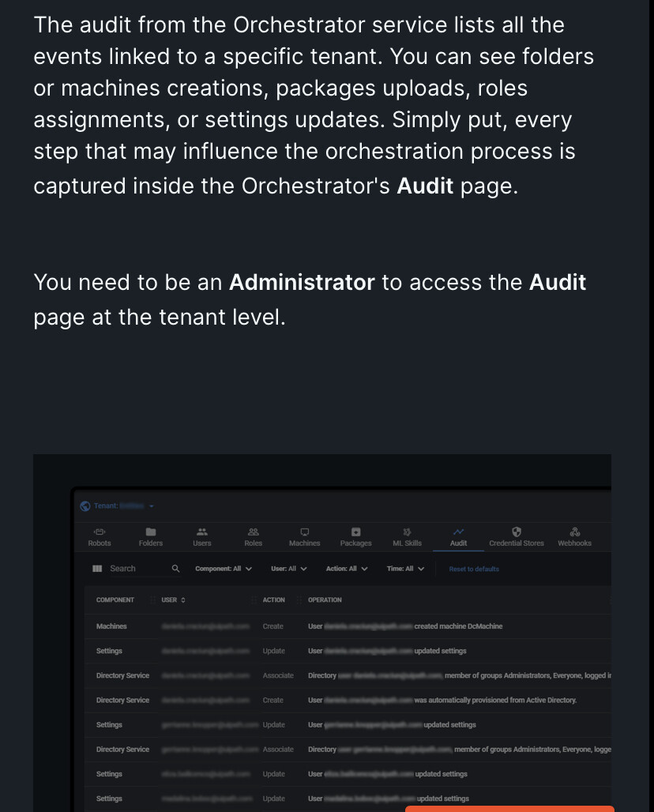The image size is (654, 812).
Task: Open the Action: All dropdown
Action: point(347,569)
